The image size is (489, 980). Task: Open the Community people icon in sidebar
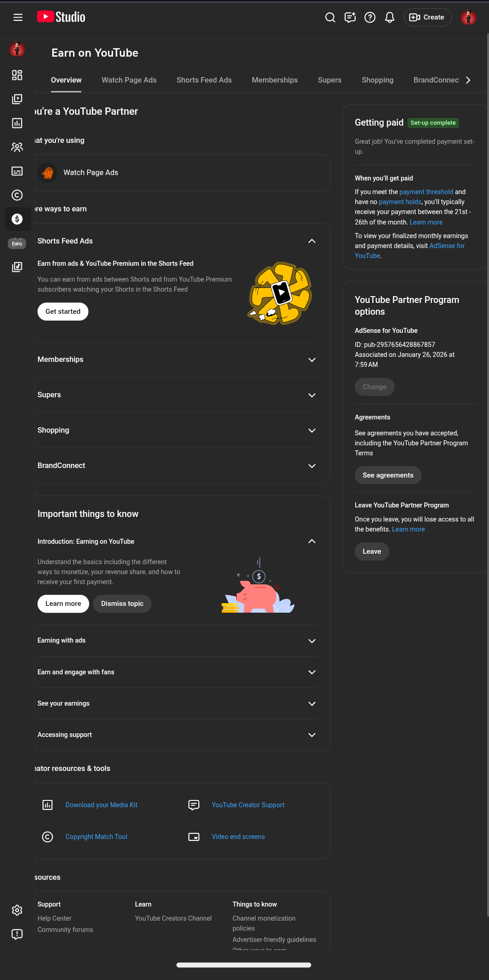tap(17, 147)
